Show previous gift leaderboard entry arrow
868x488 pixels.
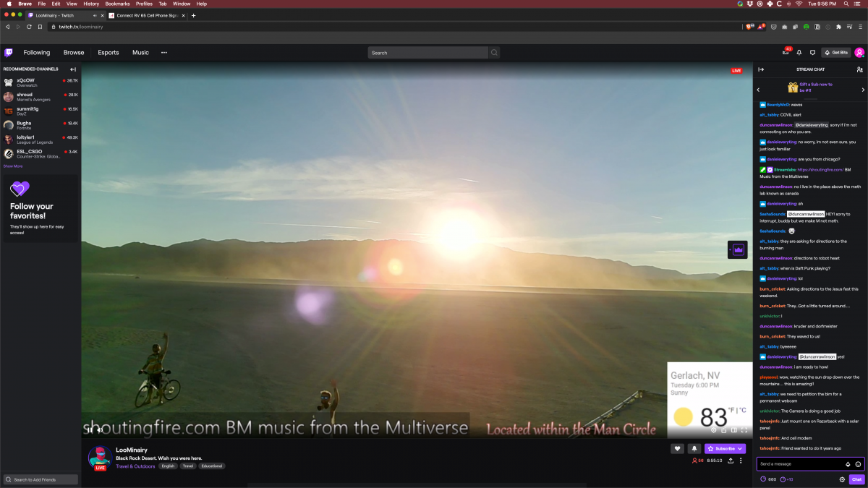[x=758, y=90]
